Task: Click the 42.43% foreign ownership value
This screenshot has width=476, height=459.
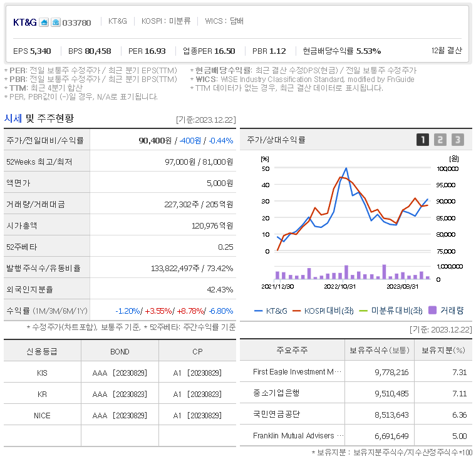Action: (x=220, y=289)
